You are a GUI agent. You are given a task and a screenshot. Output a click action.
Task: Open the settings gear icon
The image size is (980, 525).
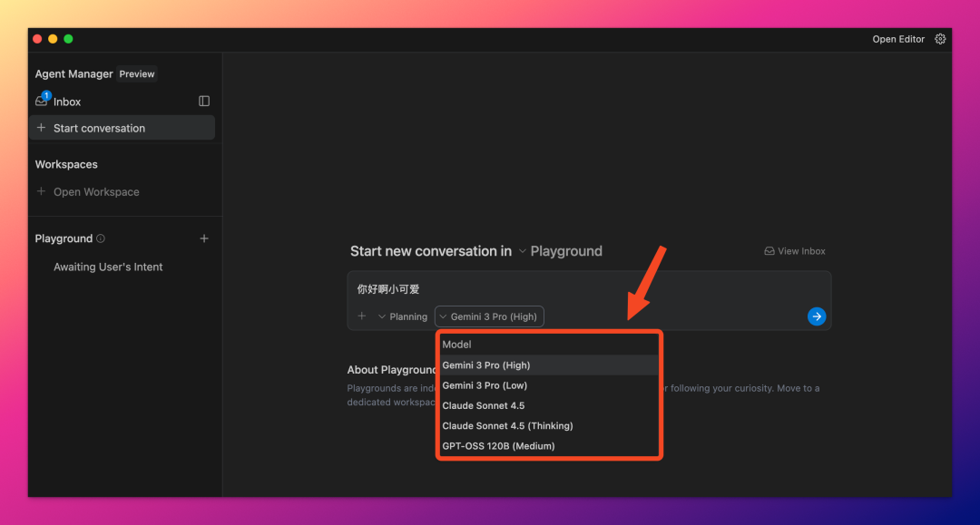tap(940, 39)
